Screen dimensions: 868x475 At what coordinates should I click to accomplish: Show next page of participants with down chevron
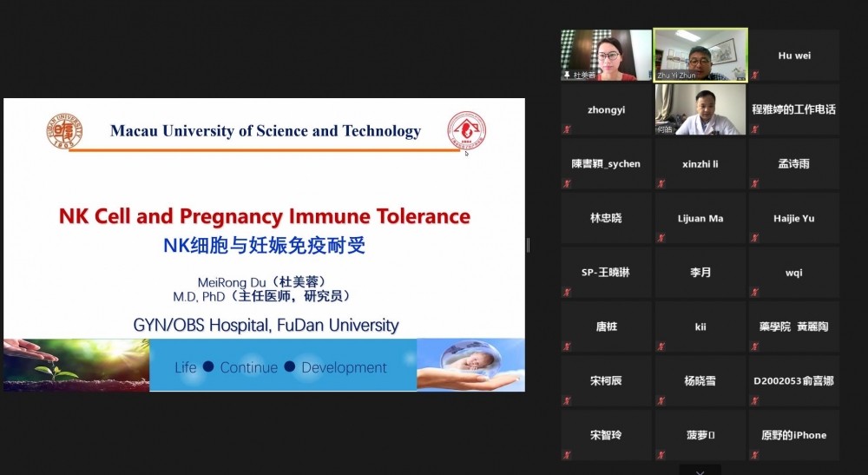[700, 471]
